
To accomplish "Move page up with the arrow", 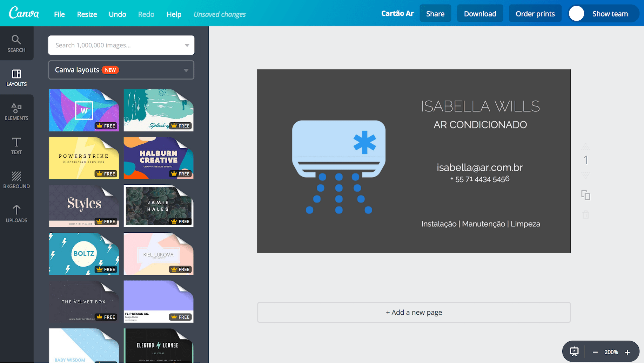I will click(x=585, y=146).
